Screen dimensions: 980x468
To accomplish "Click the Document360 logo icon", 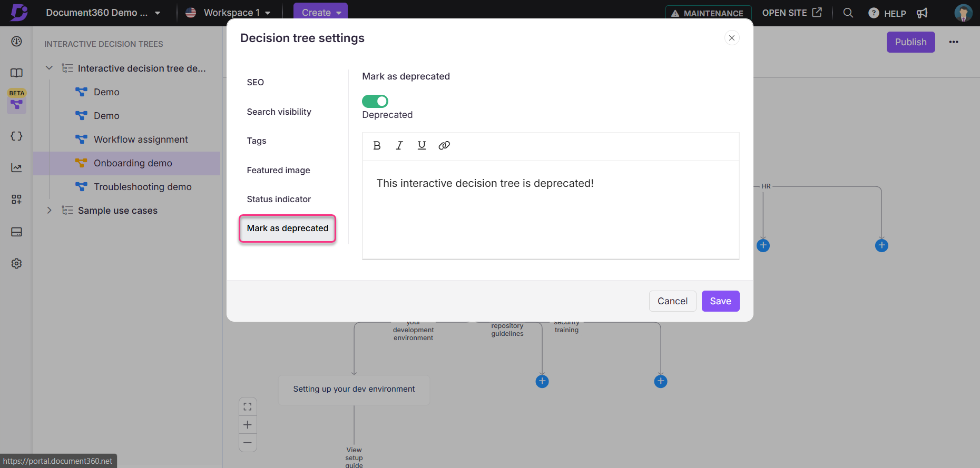I will 19,12.
